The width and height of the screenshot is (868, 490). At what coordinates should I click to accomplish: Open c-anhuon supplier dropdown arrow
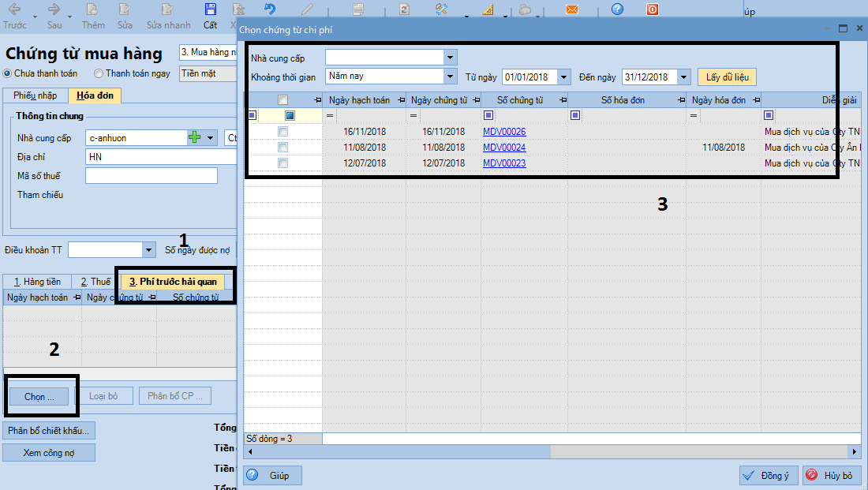click(x=211, y=138)
